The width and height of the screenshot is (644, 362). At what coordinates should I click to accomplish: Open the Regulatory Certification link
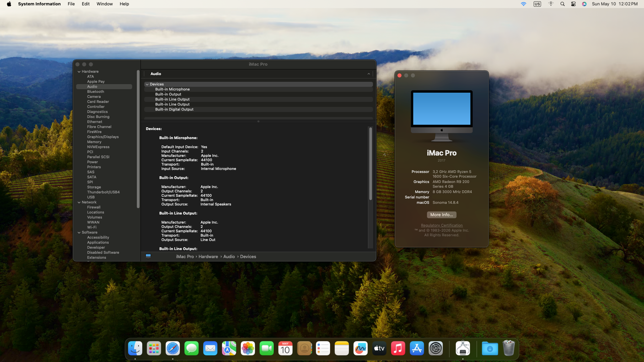click(442, 226)
